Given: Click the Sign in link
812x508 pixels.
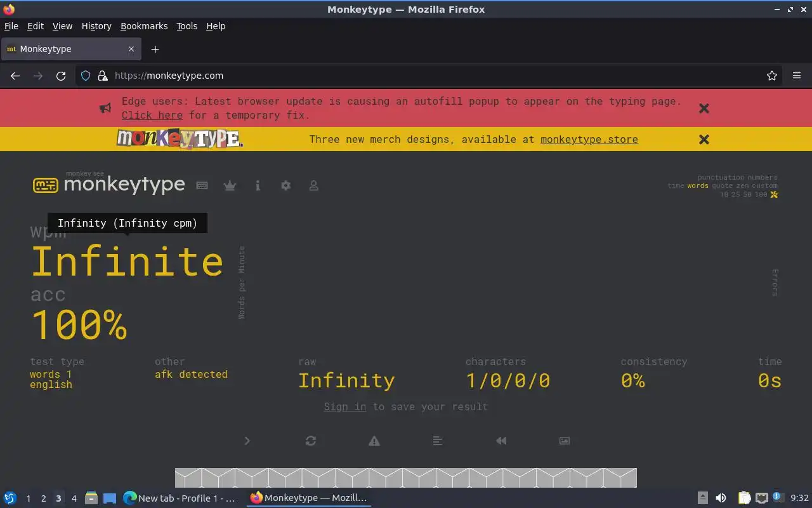Looking at the screenshot, I should point(345,406).
